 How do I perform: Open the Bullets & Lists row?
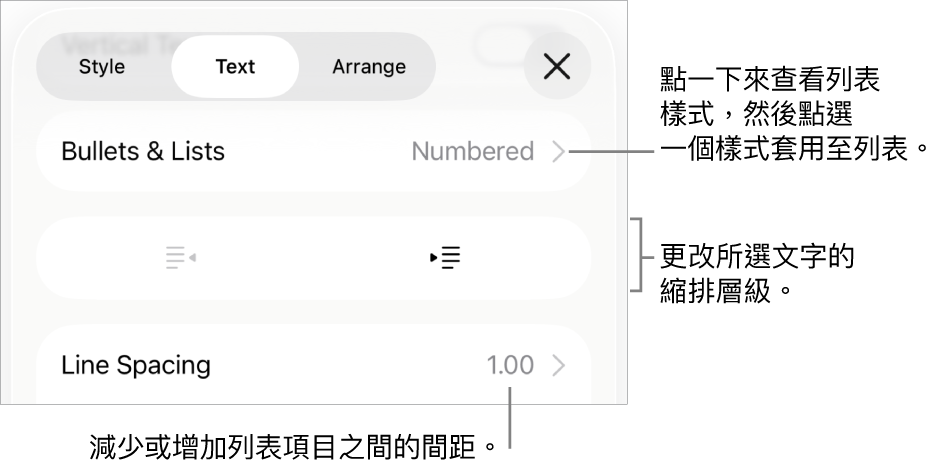[313, 152]
